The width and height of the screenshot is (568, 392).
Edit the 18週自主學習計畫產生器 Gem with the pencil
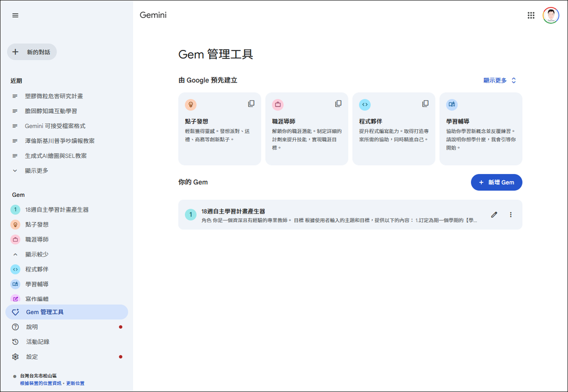[x=494, y=215]
